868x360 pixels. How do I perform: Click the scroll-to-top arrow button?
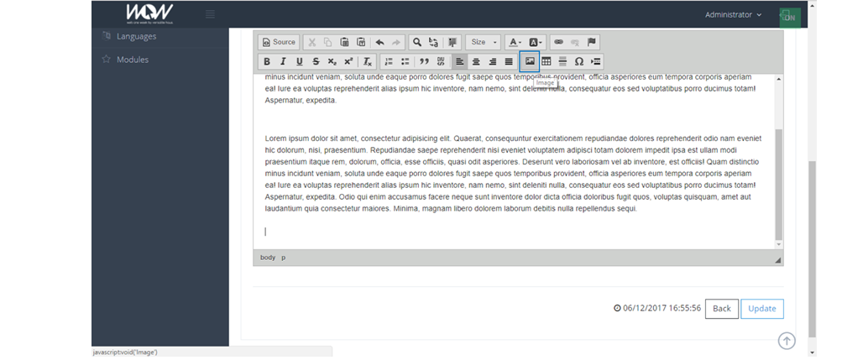[x=787, y=341]
